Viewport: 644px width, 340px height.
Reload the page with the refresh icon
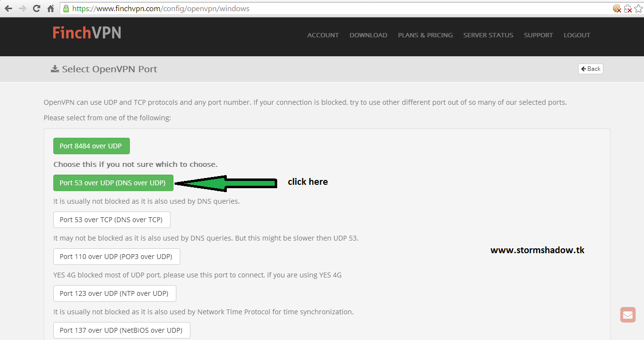(36, 8)
